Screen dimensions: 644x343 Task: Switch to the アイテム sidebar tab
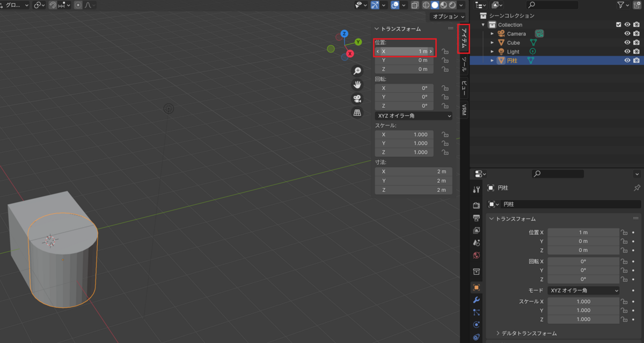(464, 39)
